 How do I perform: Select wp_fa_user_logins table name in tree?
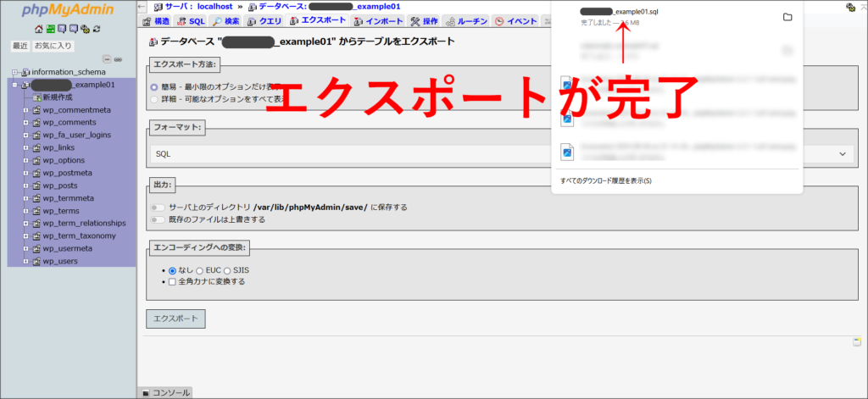tap(76, 135)
